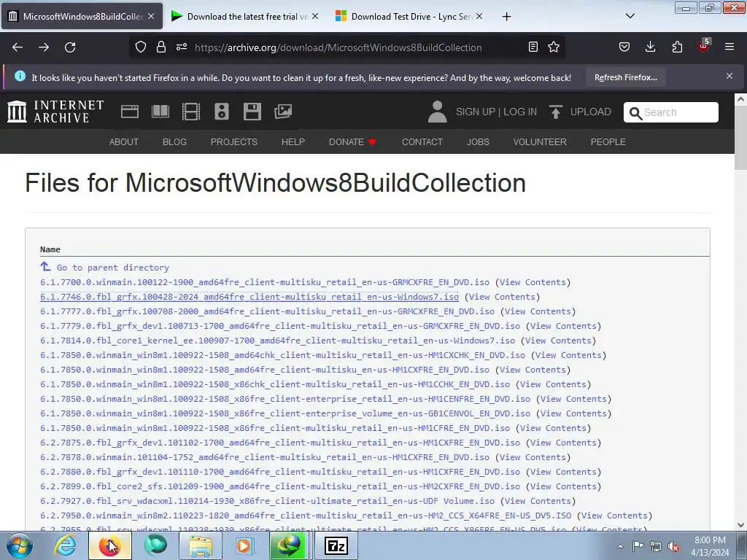The width and height of the screenshot is (747, 560).
Task: Bookmark this page with the star icon
Action: [x=554, y=47]
